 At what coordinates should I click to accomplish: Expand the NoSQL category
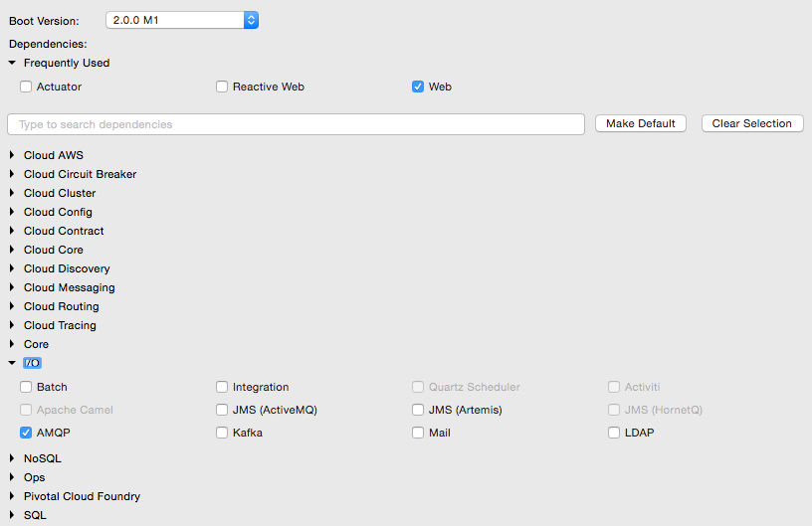(x=12, y=458)
